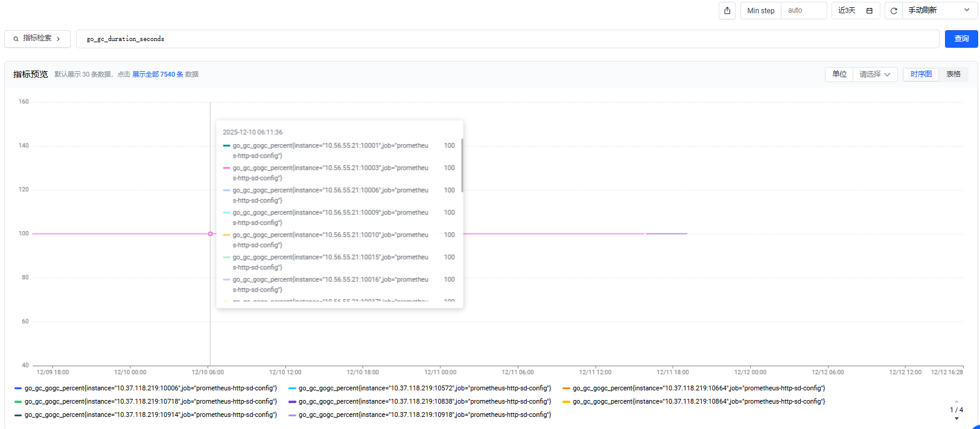This screenshot has width=980, height=429.
Task: Click the tooltip scrollbar thumb
Action: pos(462,165)
